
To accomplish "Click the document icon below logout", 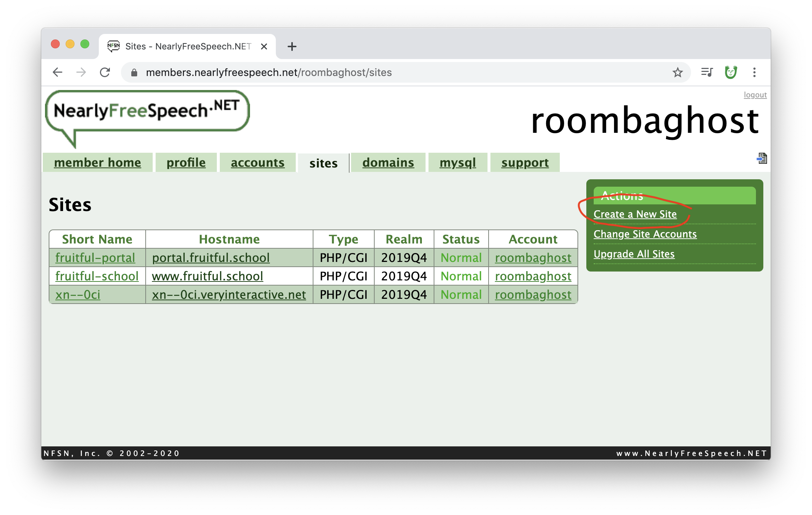I will tap(762, 159).
